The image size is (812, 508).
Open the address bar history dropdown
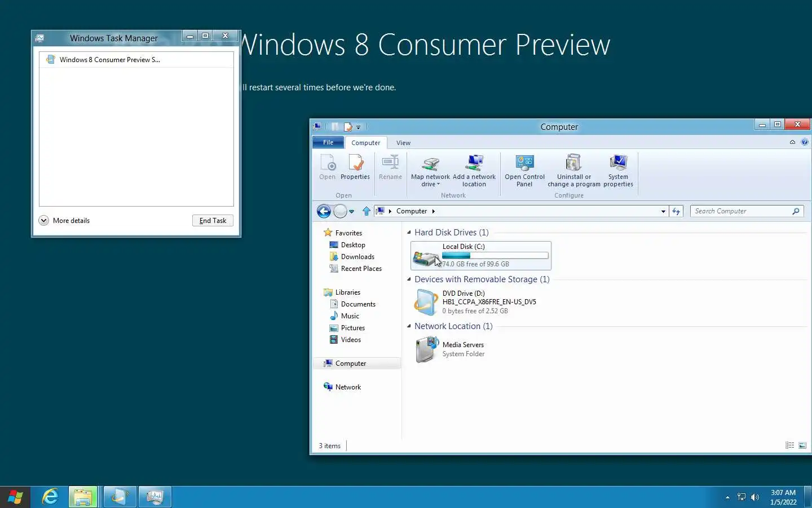(x=663, y=211)
